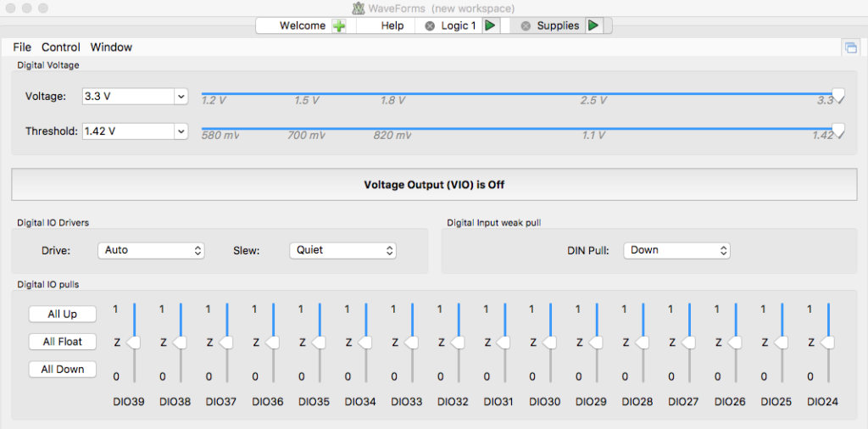Image resolution: width=868 pixels, height=429 pixels.
Task: Close the Logic 1 tab with its X icon
Action: [x=430, y=25]
